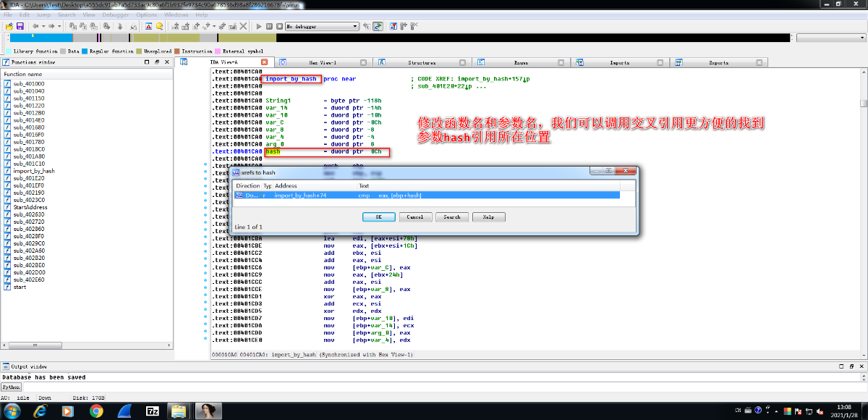Click the Library function legend color swatch
The width and height of the screenshot is (868, 420).
[x=8, y=51]
